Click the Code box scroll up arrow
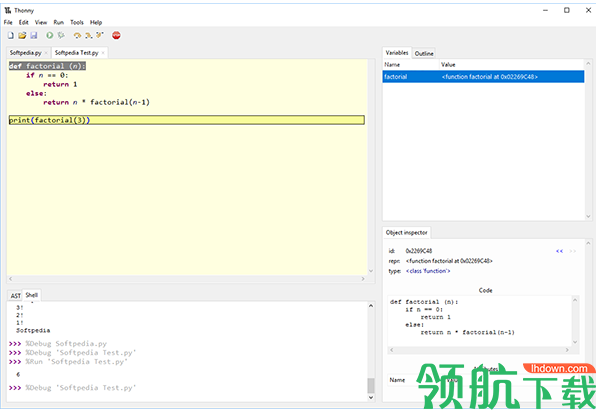This screenshot has width=596, height=416. coord(575,300)
